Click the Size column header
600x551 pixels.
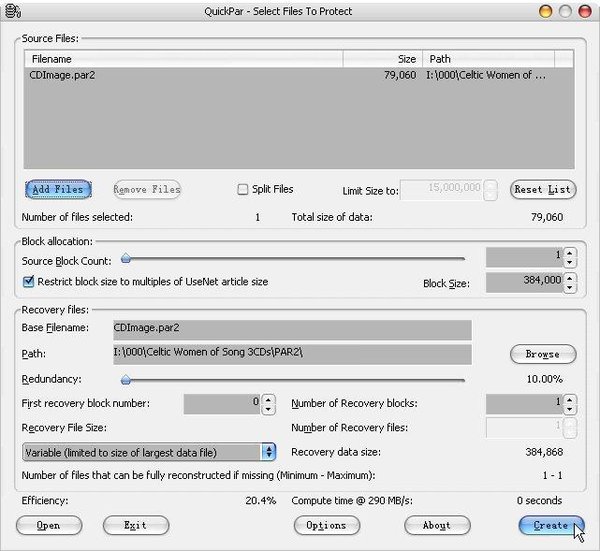383,59
